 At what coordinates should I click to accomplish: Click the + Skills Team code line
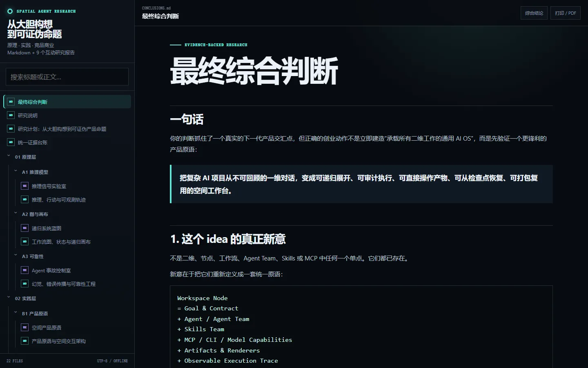(x=201, y=329)
